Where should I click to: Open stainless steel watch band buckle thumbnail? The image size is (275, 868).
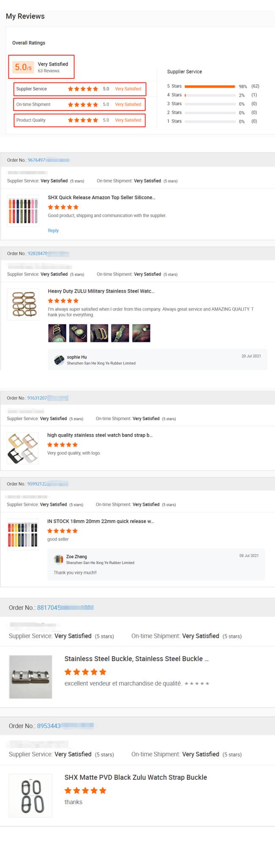click(x=23, y=448)
